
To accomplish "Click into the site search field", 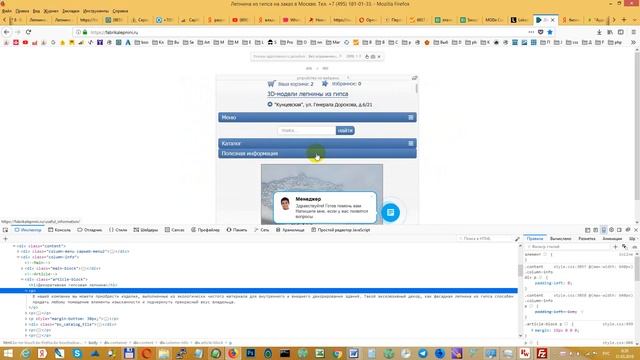I will 307,130.
